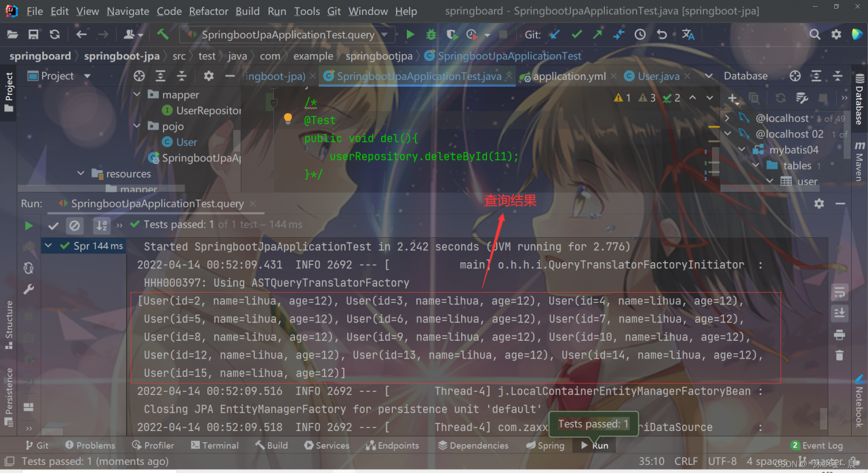
Task: Open data source properties wrench icon
Action: point(802,98)
